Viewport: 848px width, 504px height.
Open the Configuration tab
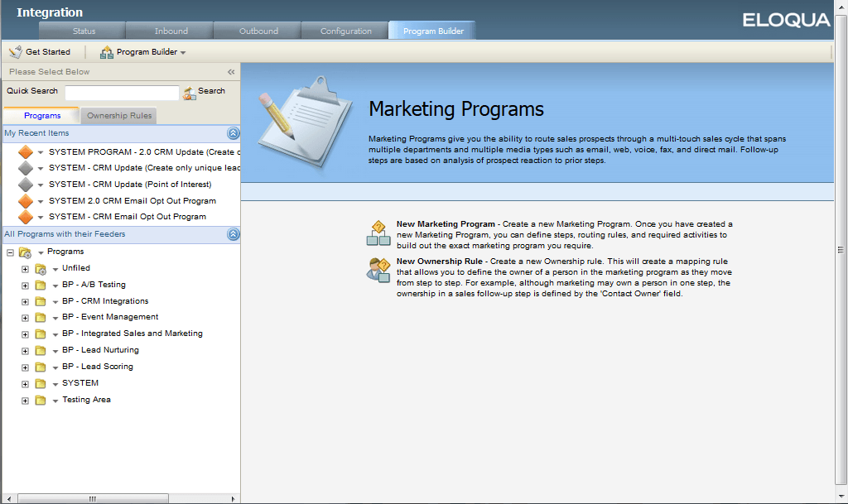point(344,29)
